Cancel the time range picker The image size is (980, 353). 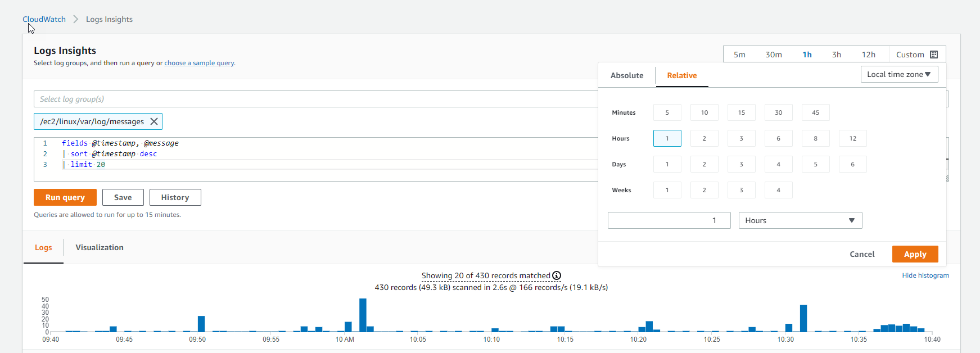pyautogui.click(x=861, y=254)
